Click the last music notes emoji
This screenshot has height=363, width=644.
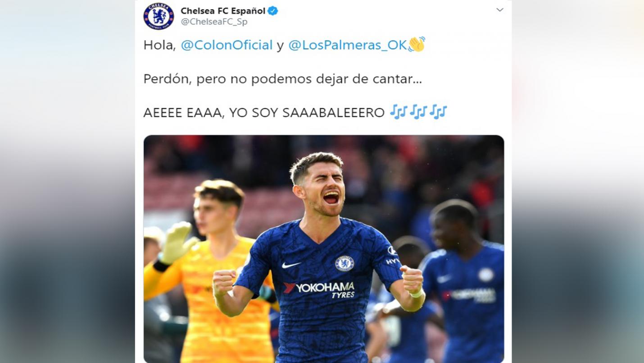pos(438,112)
